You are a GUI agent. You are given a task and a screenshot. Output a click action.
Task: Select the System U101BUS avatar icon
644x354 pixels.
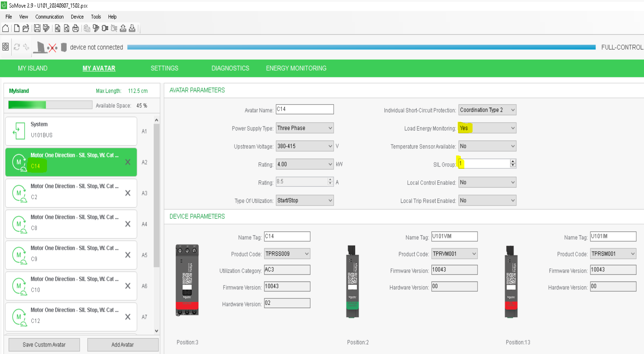tap(19, 131)
